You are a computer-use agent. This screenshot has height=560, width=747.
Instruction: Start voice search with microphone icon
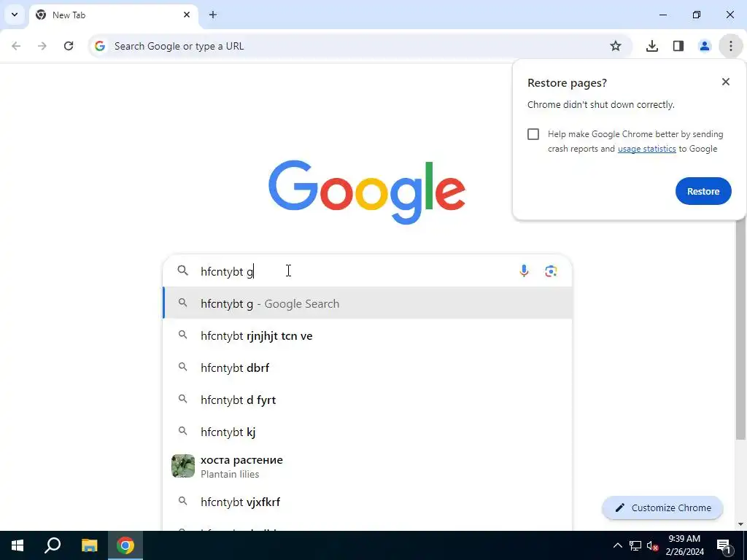[524, 271]
